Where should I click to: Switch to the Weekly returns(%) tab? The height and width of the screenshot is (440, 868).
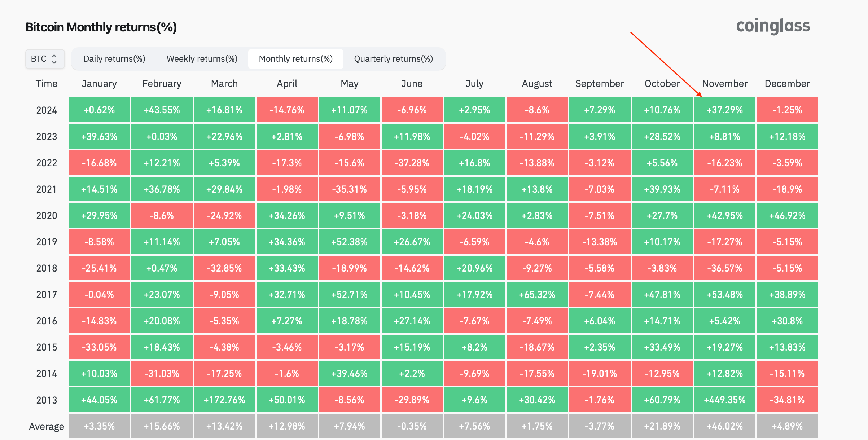(202, 59)
